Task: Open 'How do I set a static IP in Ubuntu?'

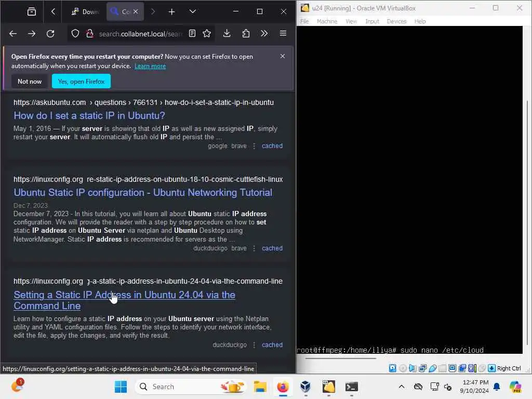Action: pyautogui.click(x=89, y=116)
